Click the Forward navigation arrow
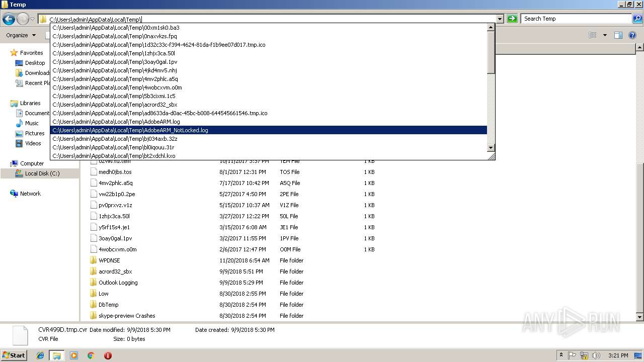The width and height of the screenshot is (644, 362). [x=23, y=19]
